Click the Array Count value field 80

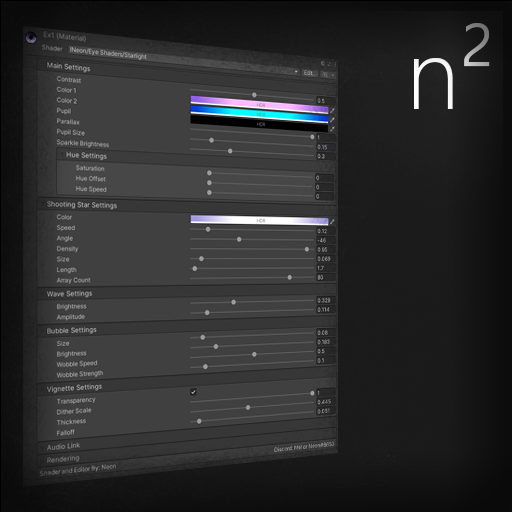pyautogui.click(x=326, y=277)
